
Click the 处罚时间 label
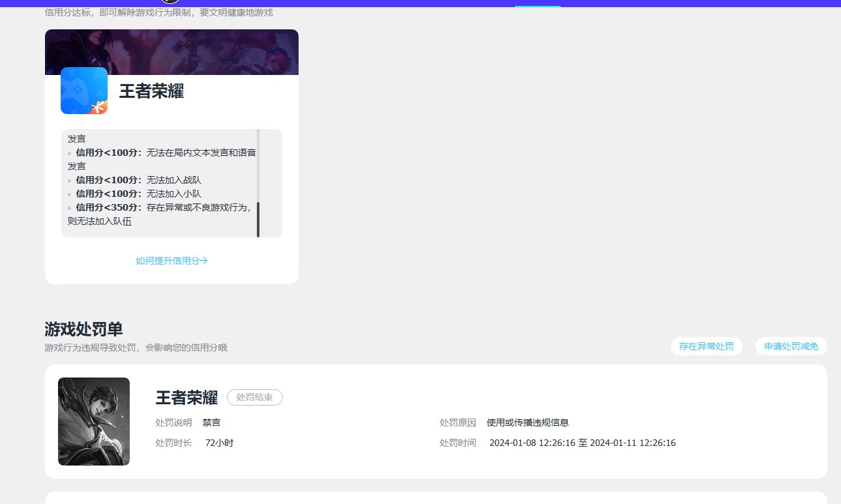point(458,443)
